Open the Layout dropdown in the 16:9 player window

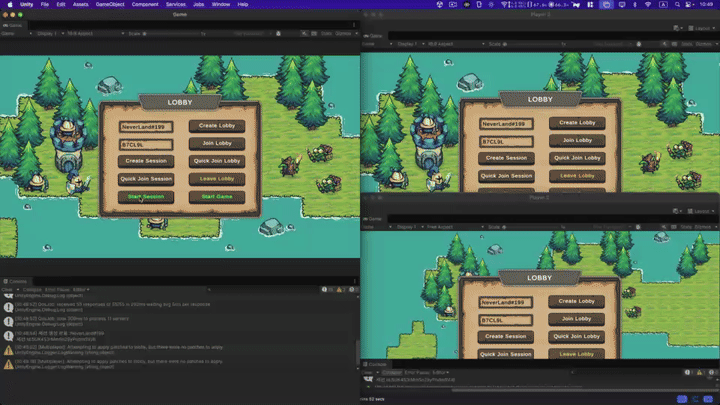[702, 28]
